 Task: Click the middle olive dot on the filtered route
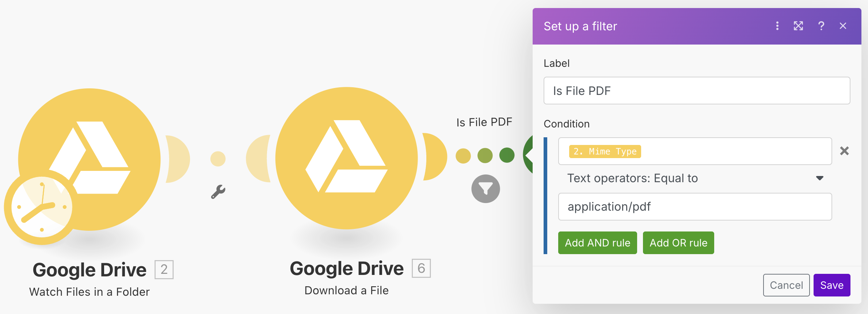point(485,155)
